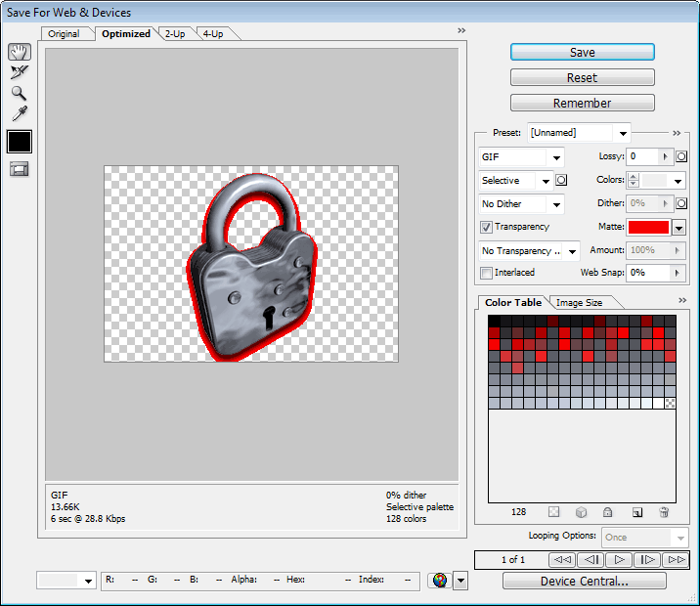Click the Lossy value field
The width and height of the screenshot is (700, 606).
tap(642, 156)
